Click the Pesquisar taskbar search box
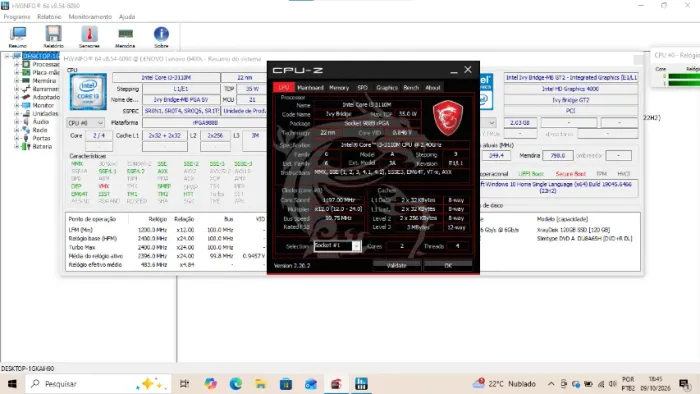 99,384
